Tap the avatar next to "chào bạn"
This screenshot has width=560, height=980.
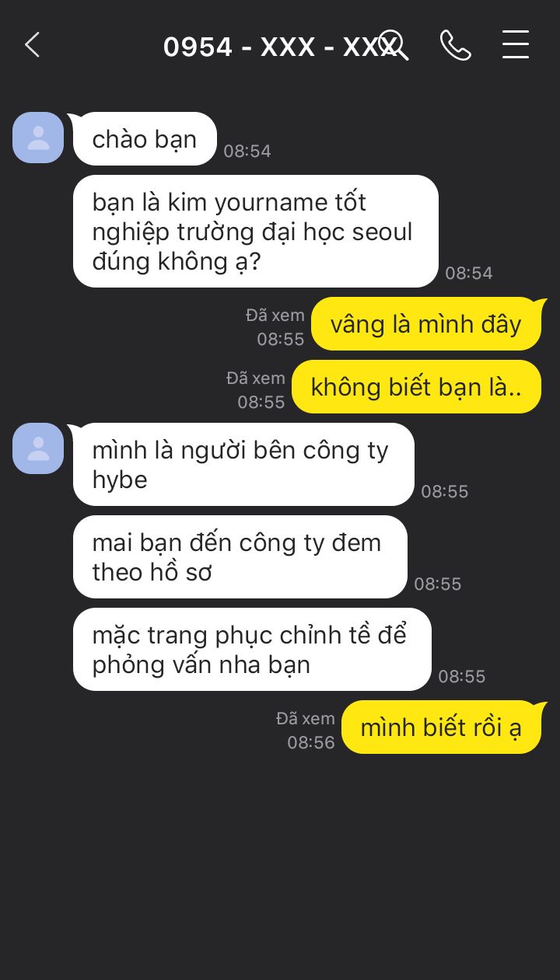pyautogui.click(x=38, y=138)
